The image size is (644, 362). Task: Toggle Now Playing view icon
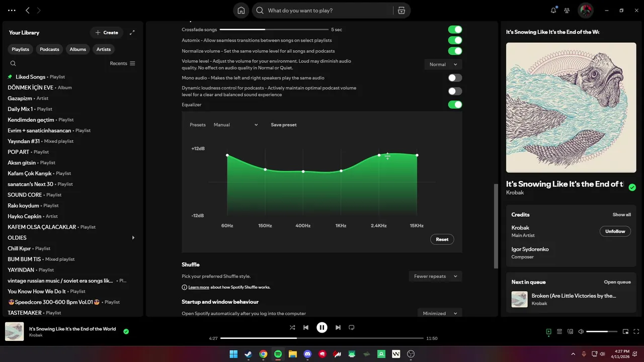pyautogui.click(x=548, y=331)
